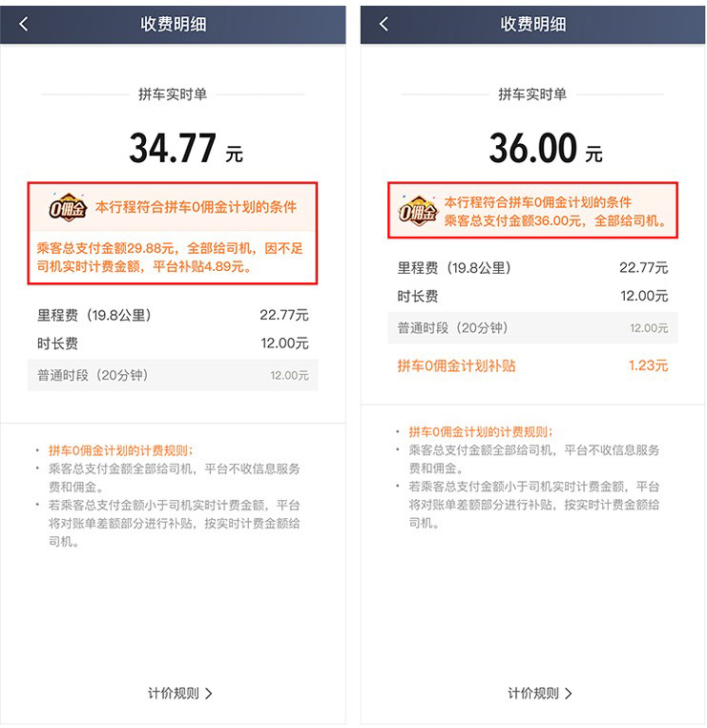This screenshot has height=728, width=707.
Task: Tap the left 收费明细 header title
Action: pos(173,24)
